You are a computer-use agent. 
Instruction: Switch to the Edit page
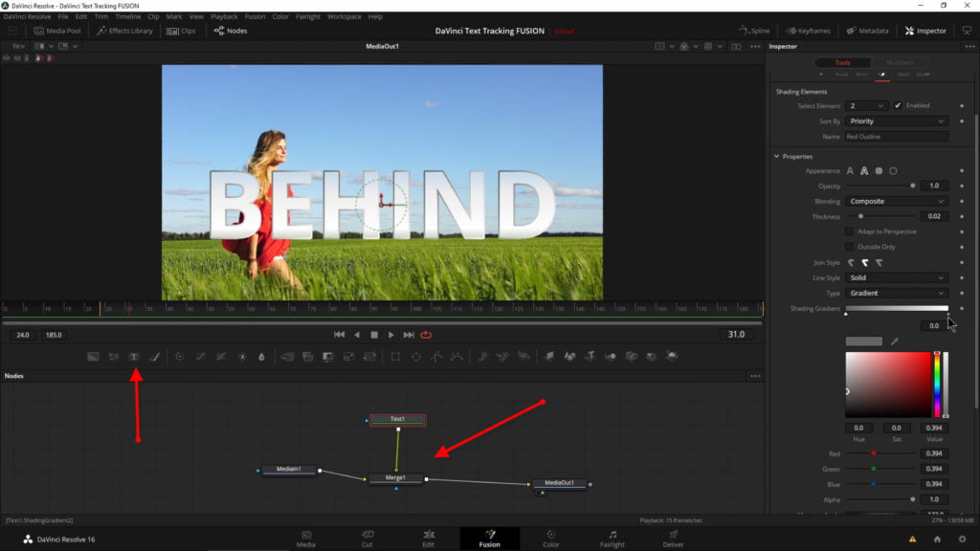(x=428, y=539)
